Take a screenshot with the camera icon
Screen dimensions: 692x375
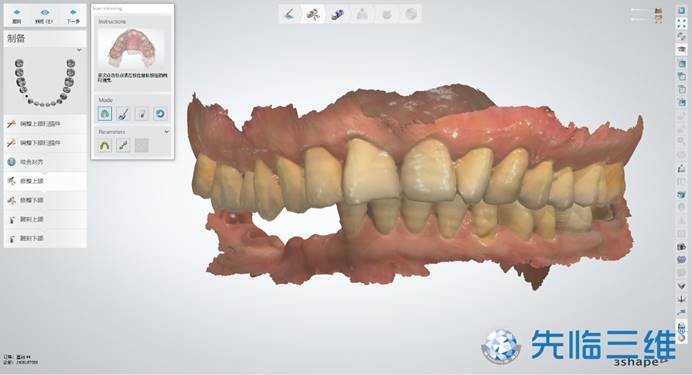(682, 247)
